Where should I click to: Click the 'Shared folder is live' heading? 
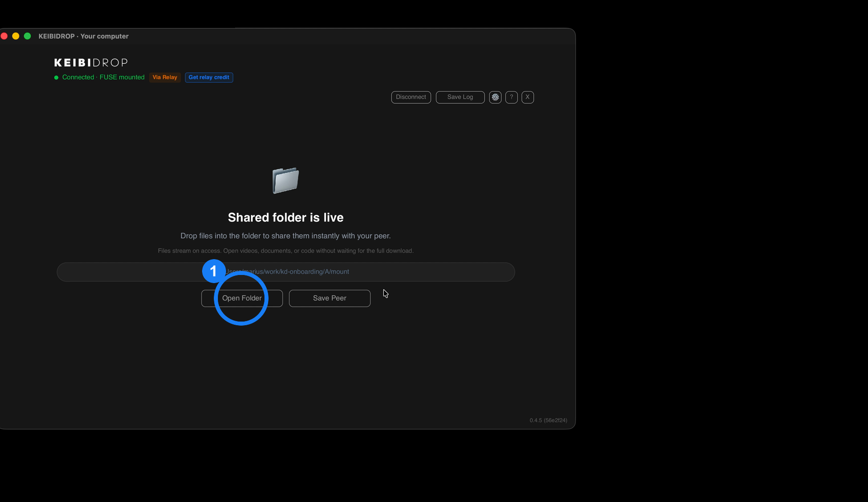click(x=286, y=218)
